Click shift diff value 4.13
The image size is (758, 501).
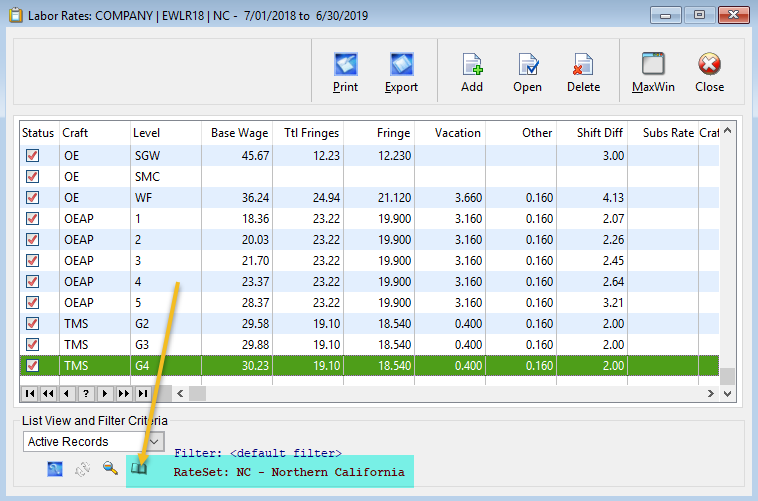pos(613,198)
